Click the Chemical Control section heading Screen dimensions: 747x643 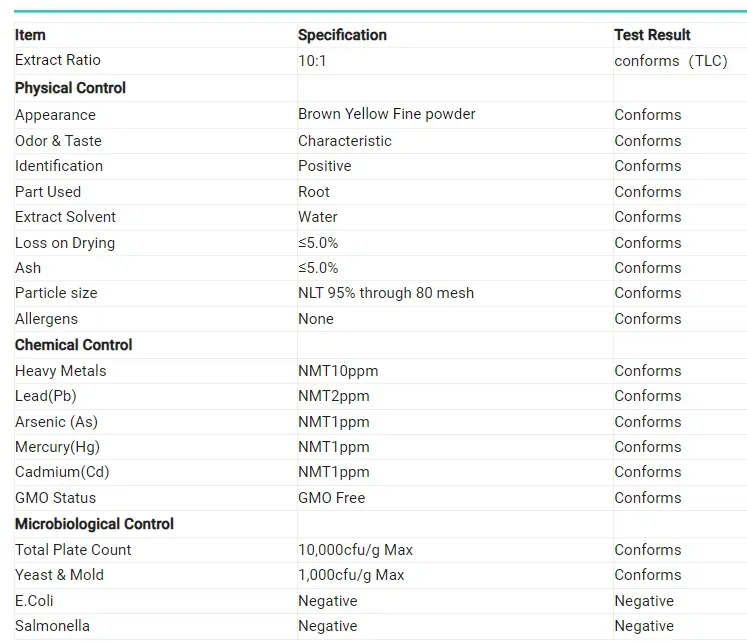[73, 345]
